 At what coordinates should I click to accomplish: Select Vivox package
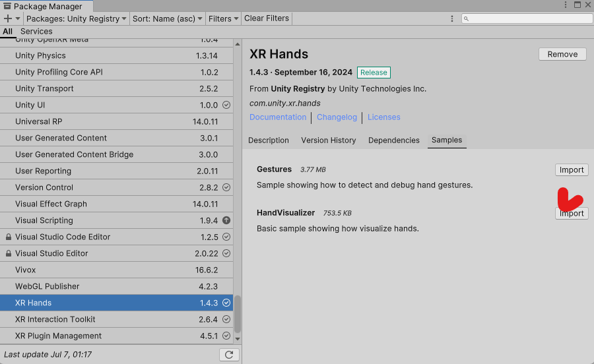click(116, 270)
